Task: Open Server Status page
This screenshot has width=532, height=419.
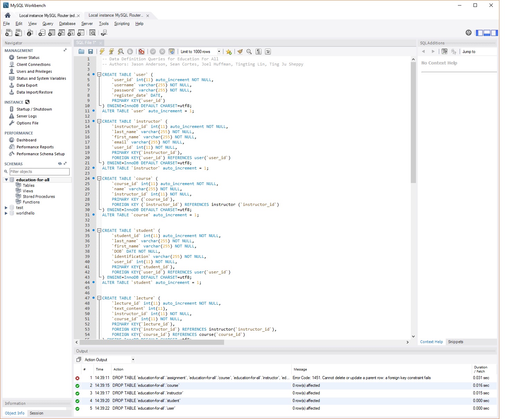Action: pos(28,58)
